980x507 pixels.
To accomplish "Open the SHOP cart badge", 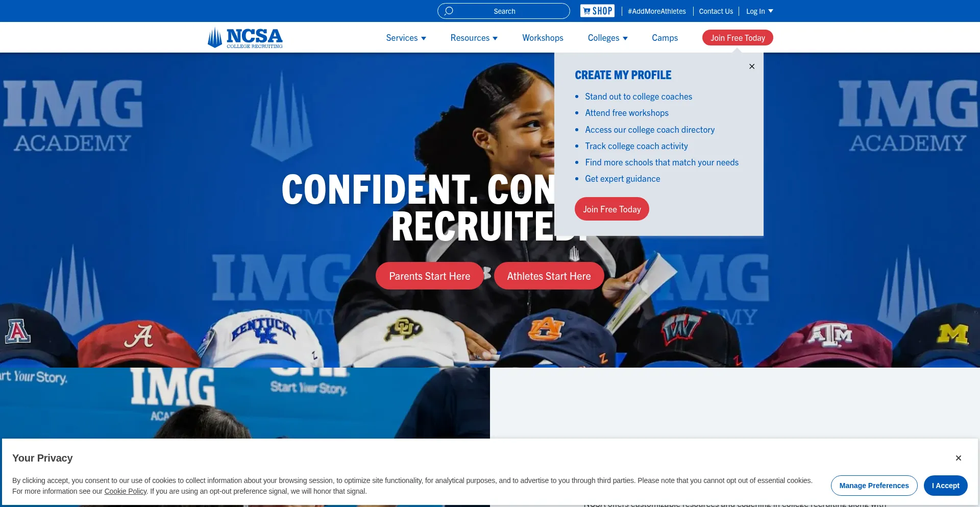I will 597,11.
